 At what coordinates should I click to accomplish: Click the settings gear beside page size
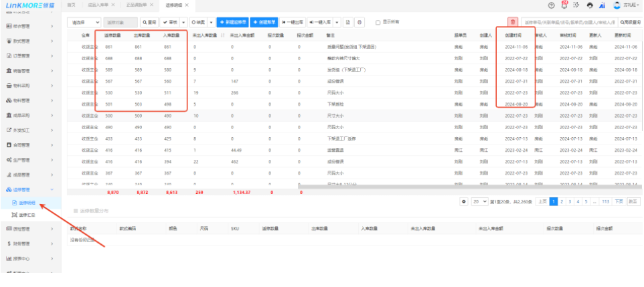(x=465, y=201)
